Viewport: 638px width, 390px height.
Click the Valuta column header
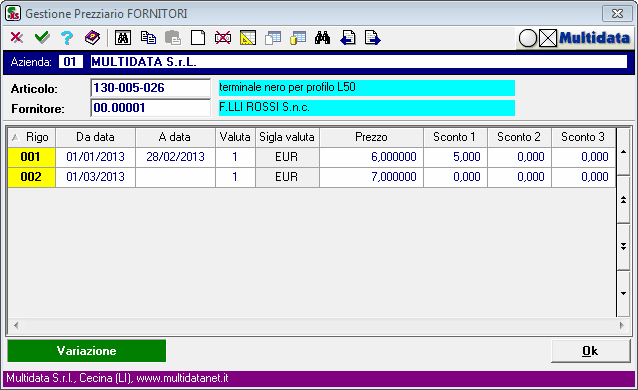[x=235, y=137]
